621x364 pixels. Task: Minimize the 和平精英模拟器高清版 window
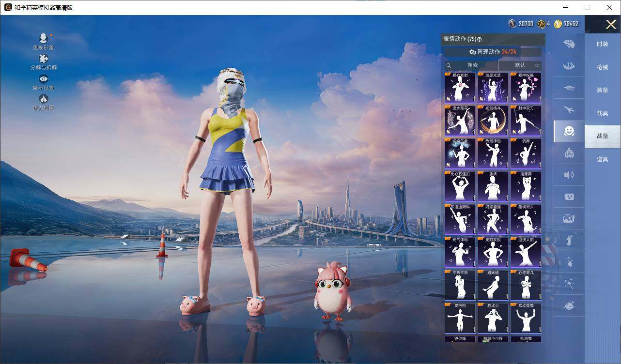click(565, 7)
